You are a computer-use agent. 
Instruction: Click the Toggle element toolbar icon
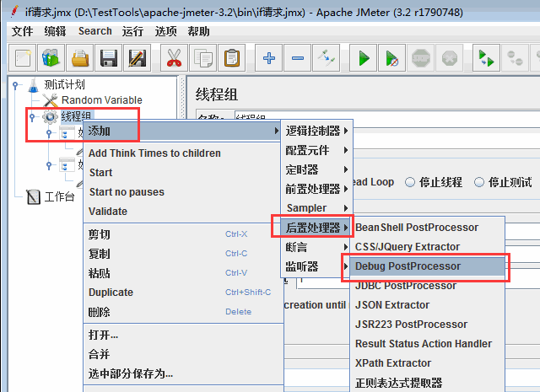327,58
